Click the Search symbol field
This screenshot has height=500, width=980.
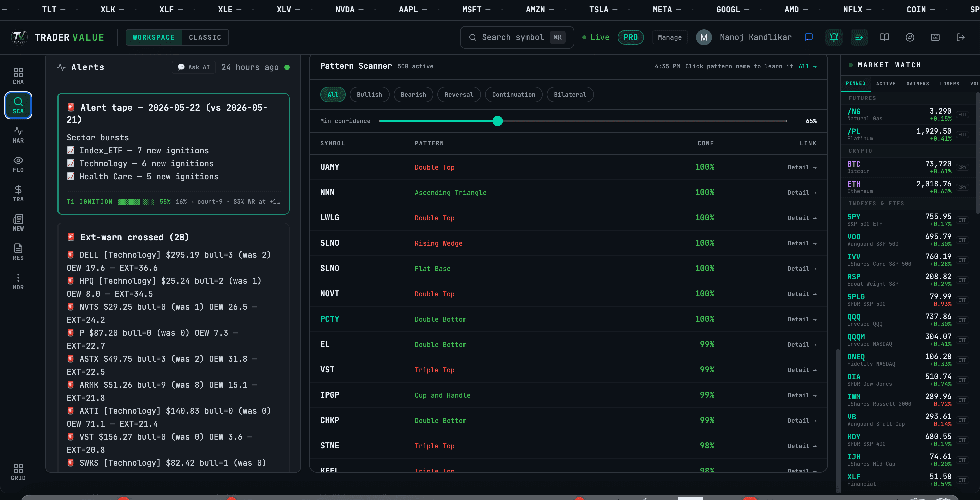coord(517,37)
